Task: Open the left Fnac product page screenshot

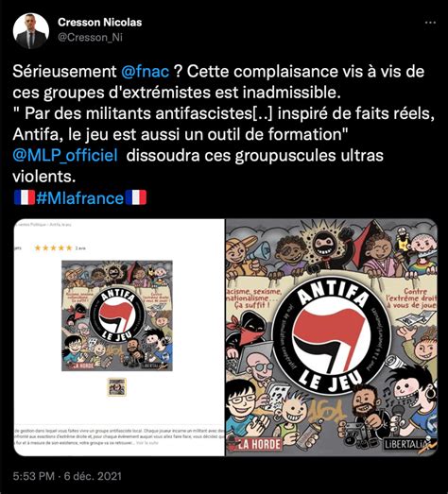Action: 119,337
